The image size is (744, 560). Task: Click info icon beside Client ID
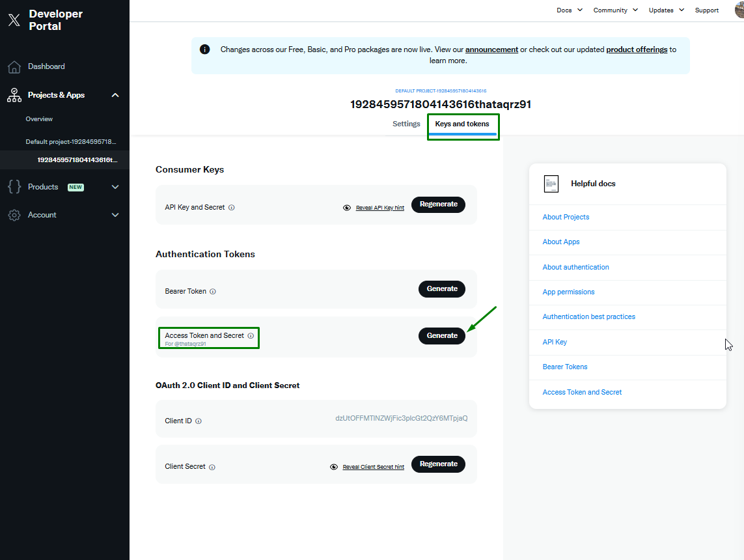199,421
